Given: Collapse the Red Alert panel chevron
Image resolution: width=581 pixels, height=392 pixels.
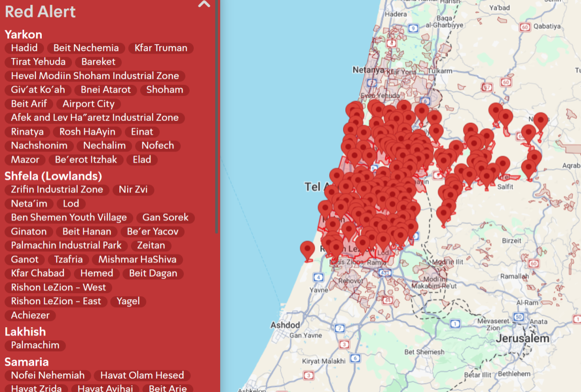Looking at the screenshot, I should [204, 4].
